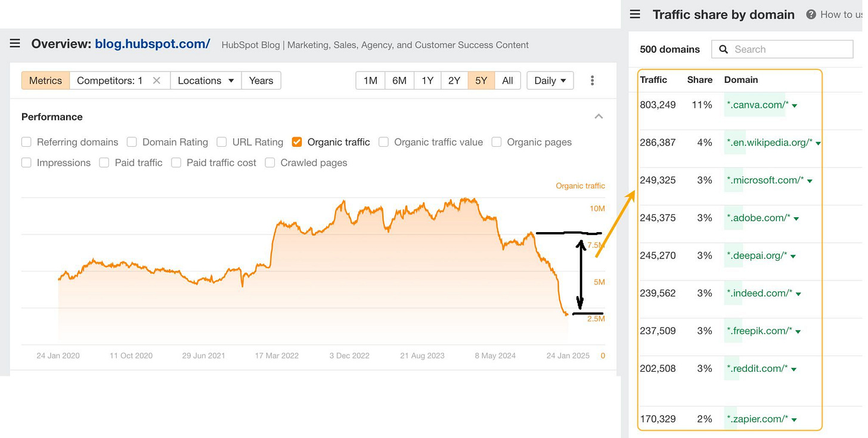Screen dimensions: 868x438
Task: Uncheck the Organic traffic checkbox
Action: (x=297, y=142)
